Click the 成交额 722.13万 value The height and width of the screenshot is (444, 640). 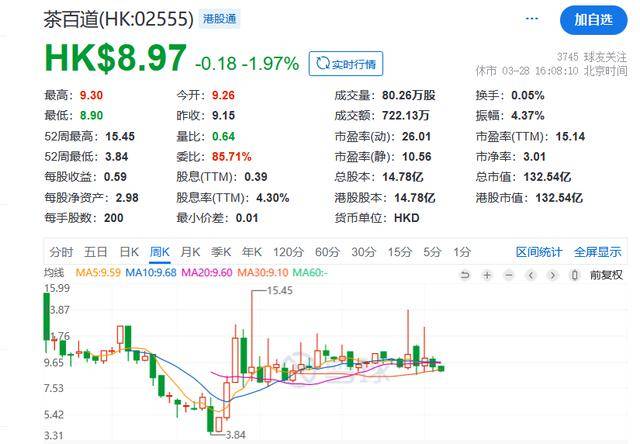406,115
